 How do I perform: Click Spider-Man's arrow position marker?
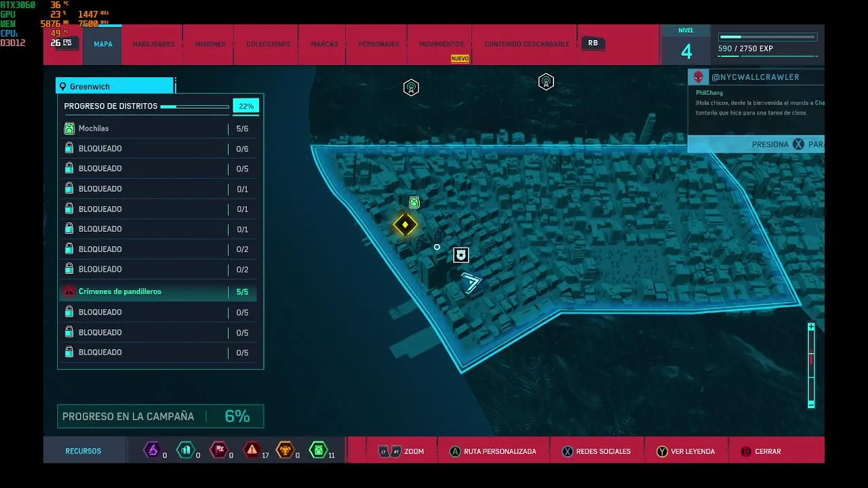[471, 282]
